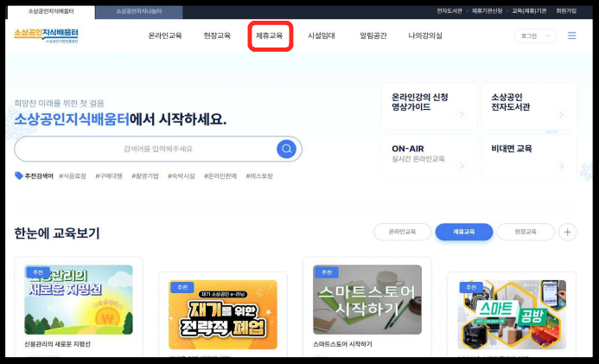Click the 회원가입 link
The image size is (599, 364).
[x=566, y=11]
